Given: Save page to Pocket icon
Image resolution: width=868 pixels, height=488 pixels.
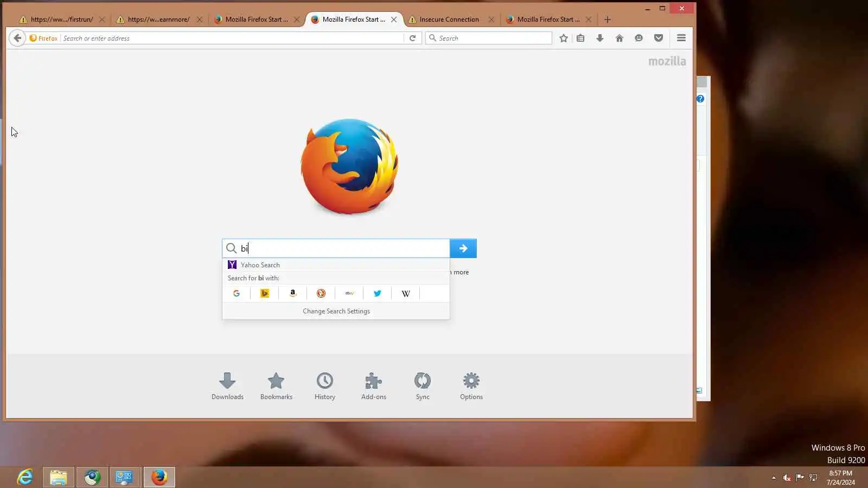Looking at the screenshot, I should (x=659, y=38).
